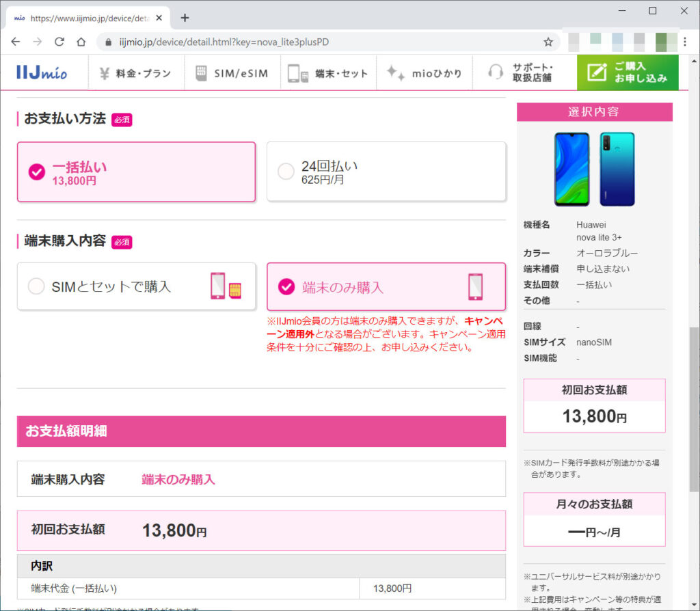Viewport: 700px width, 611px height.
Task: Choose SIMとセットで購入 option
Action: pyautogui.click(x=136, y=287)
